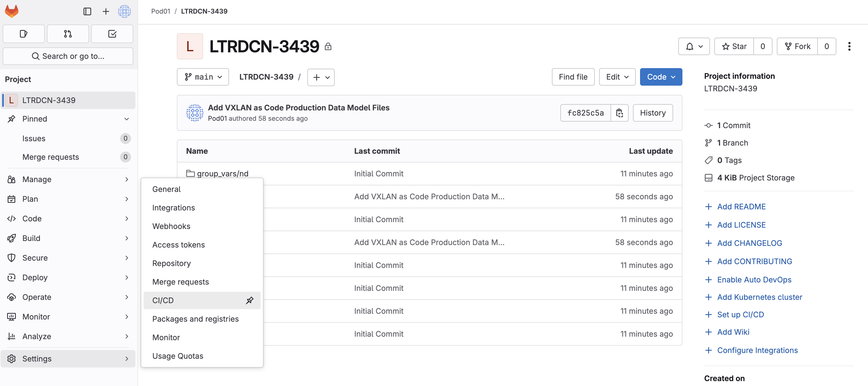Star the LTRDCN-3439 project

(x=734, y=46)
